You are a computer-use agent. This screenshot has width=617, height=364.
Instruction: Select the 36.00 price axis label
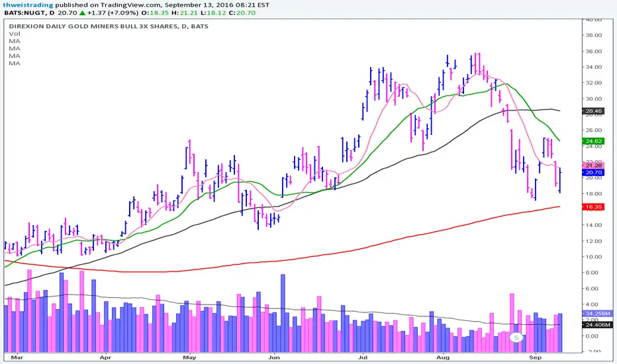594,51
